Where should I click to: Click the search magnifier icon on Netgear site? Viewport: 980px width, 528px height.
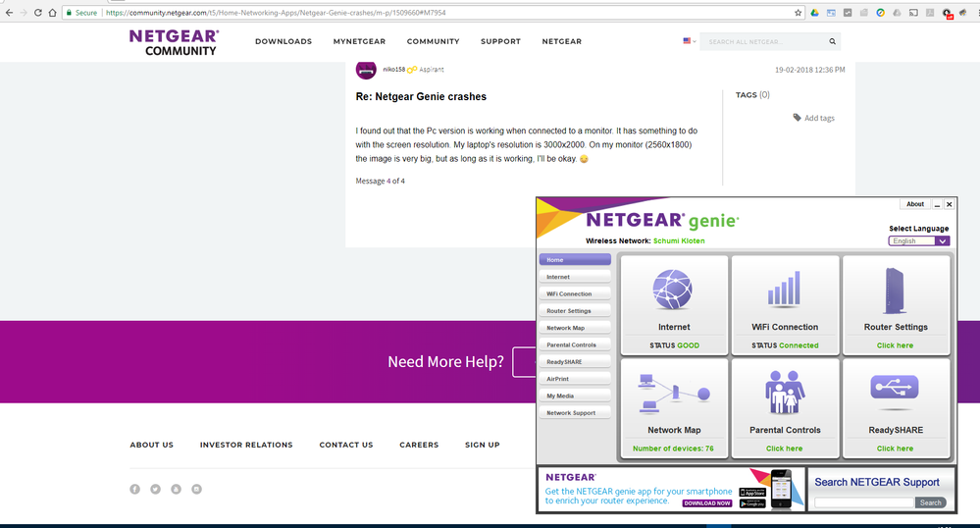[x=833, y=41]
